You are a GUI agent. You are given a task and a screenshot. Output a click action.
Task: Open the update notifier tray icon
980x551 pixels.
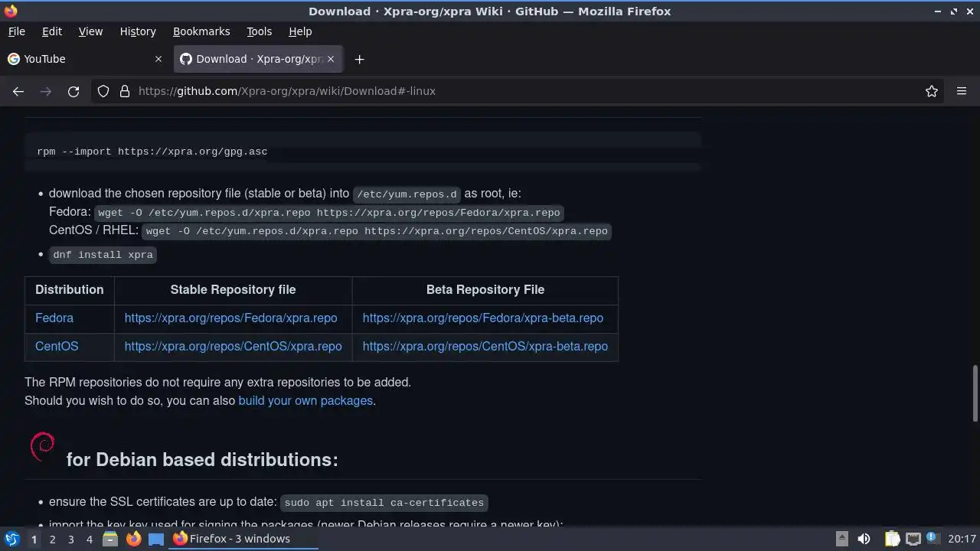tap(932, 538)
